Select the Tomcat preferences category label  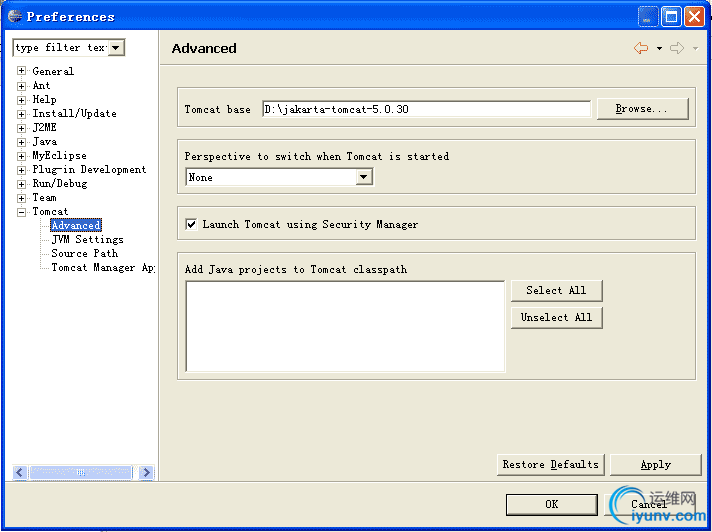[x=50, y=212]
